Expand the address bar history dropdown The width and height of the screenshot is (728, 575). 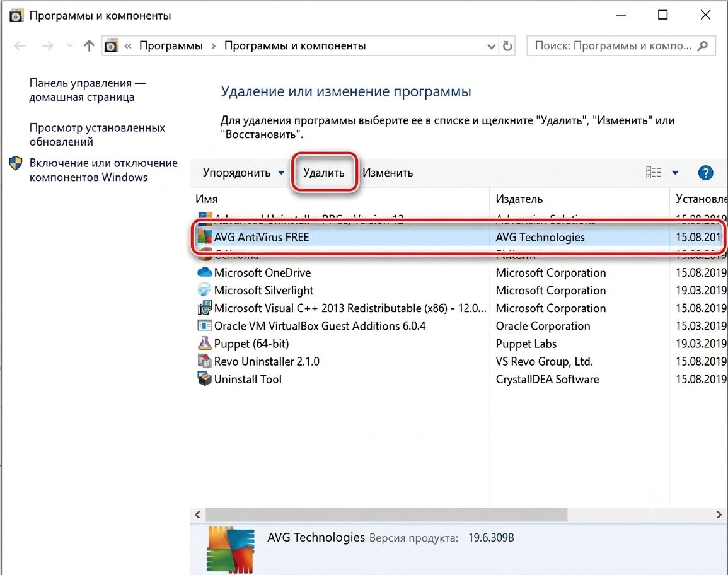point(491,46)
